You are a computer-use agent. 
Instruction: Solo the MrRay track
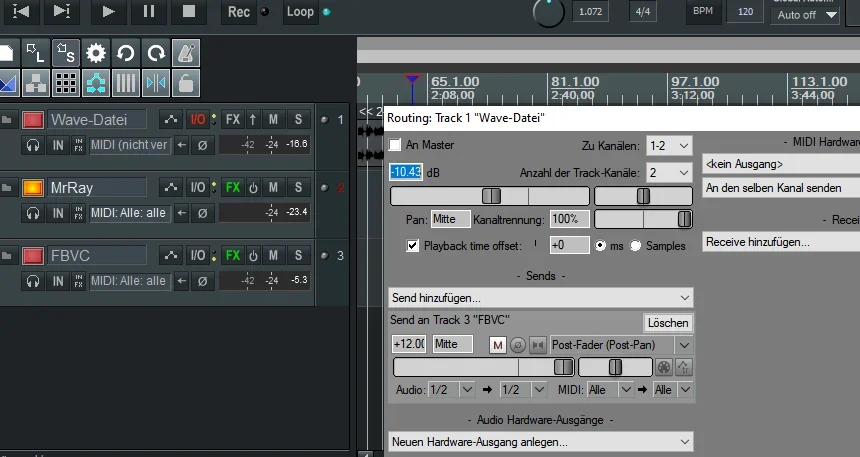[x=298, y=187]
